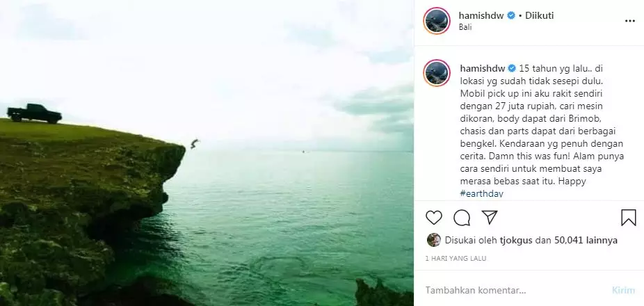Click the Kirim send button
Screen dimensions: 644x306
(623, 291)
